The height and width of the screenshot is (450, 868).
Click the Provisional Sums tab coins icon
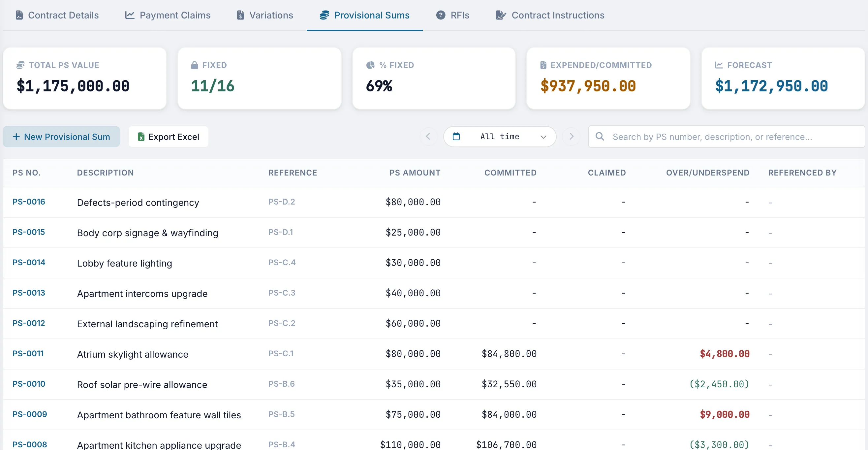click(x=324, y=15)
